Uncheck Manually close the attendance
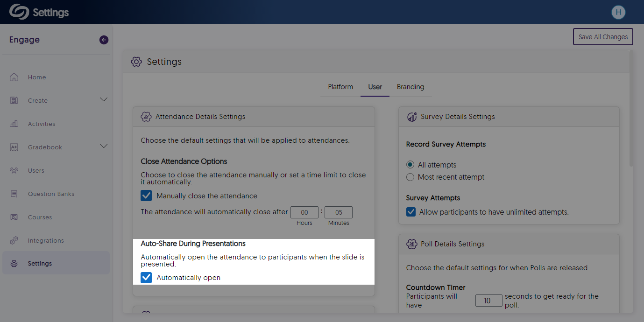644x322 pixels. 147,196
